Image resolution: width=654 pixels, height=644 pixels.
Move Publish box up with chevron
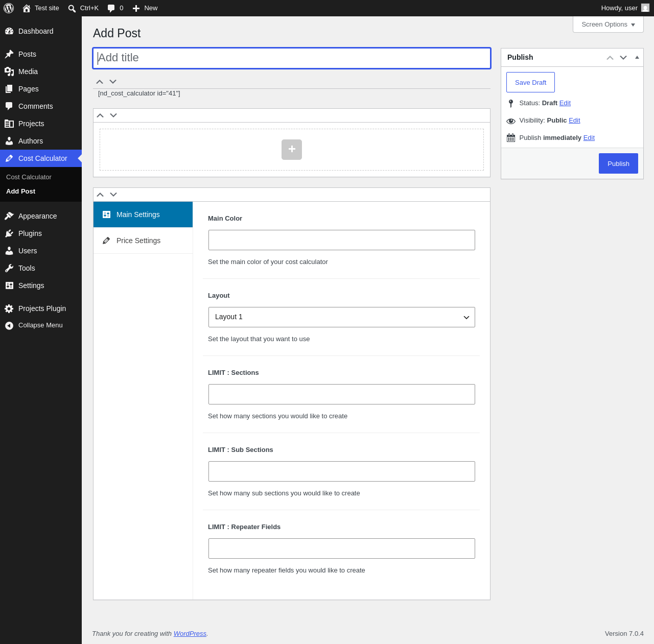pos(610,58)
